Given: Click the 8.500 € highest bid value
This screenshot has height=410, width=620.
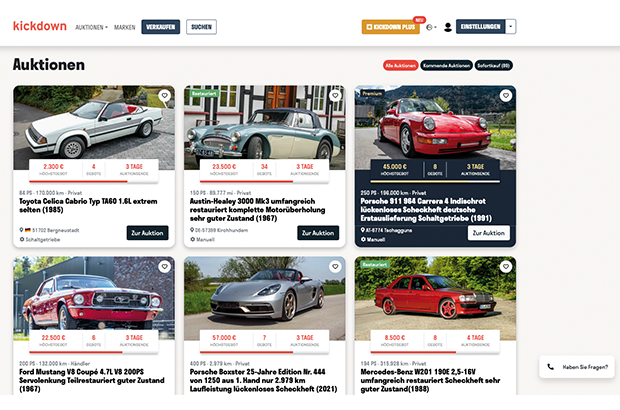Looking at the screenshot, I should (x=395, y=338).
